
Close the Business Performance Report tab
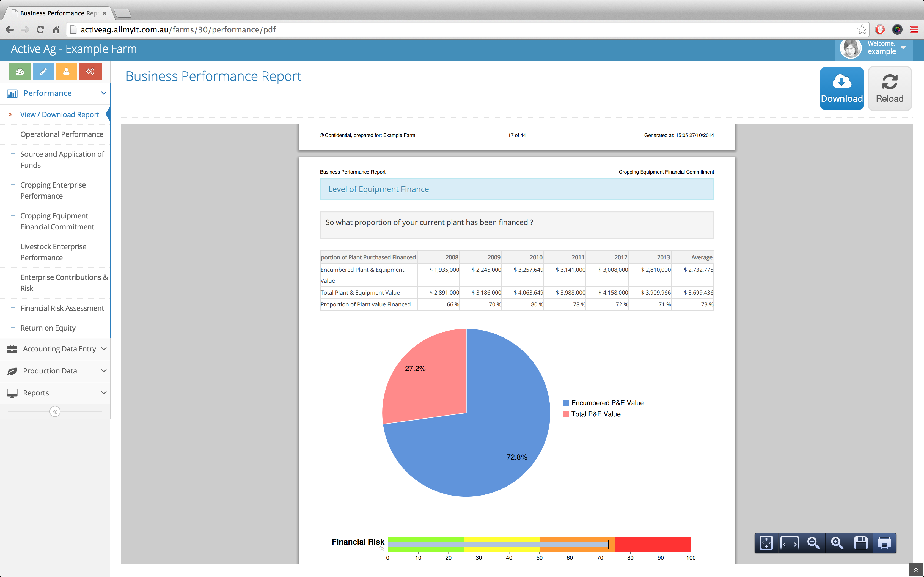105,13
